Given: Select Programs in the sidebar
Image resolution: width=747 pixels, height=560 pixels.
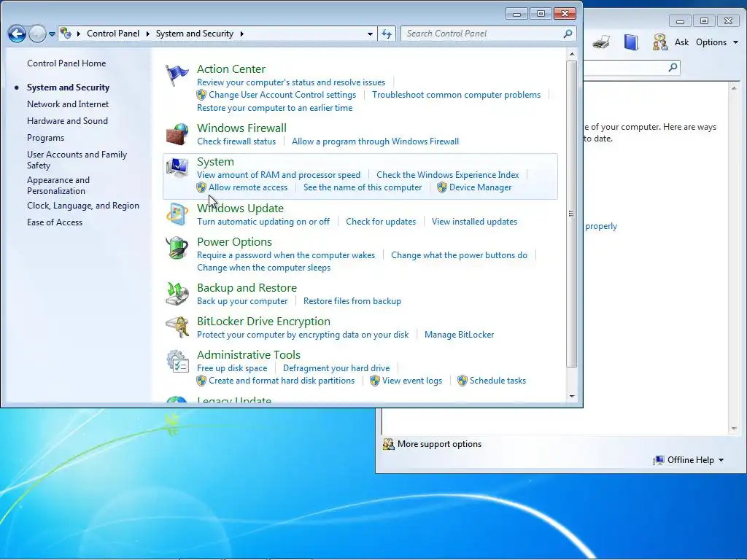Looking at the screenshot, I should [45, 138].
